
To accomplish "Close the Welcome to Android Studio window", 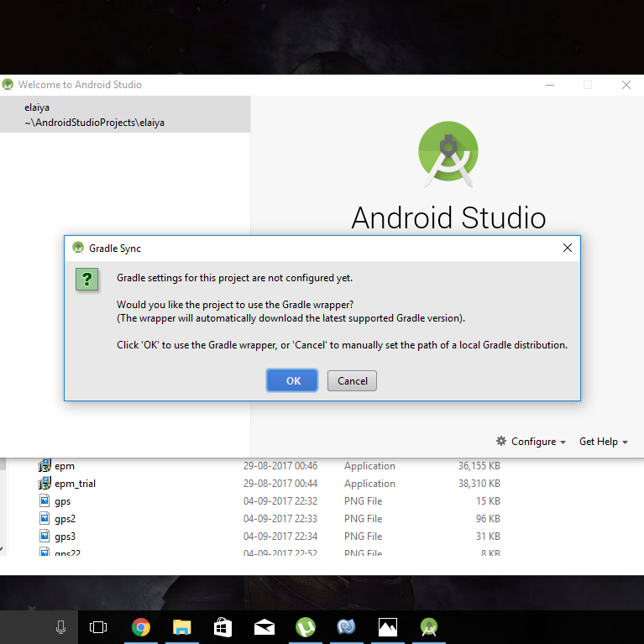I will 626,85.
